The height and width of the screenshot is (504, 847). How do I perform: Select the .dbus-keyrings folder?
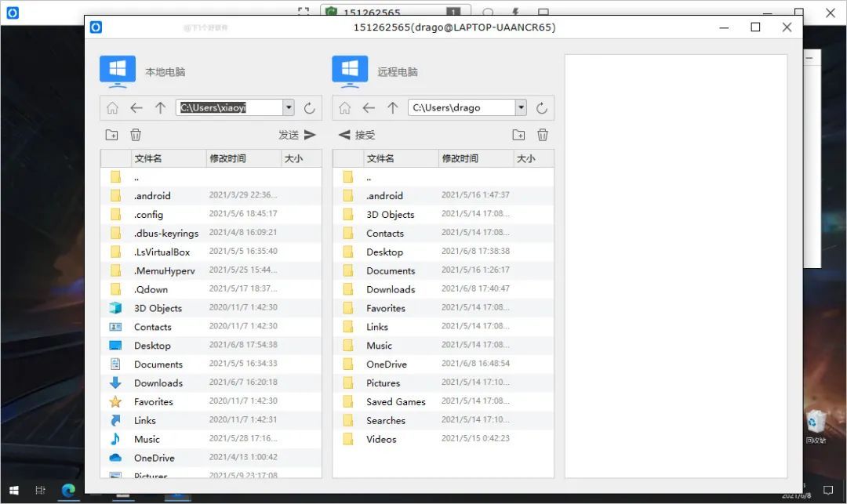211,233
